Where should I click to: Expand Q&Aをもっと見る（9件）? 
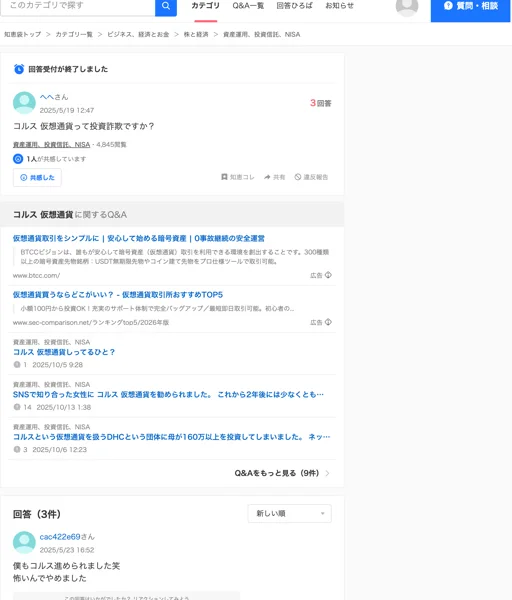[x=282, y=473]
